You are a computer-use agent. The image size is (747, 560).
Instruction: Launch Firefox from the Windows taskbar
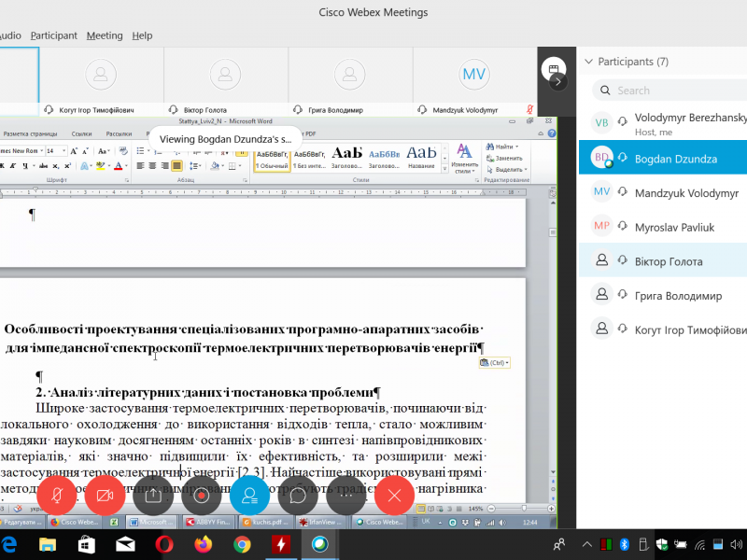tap(203, 544)
